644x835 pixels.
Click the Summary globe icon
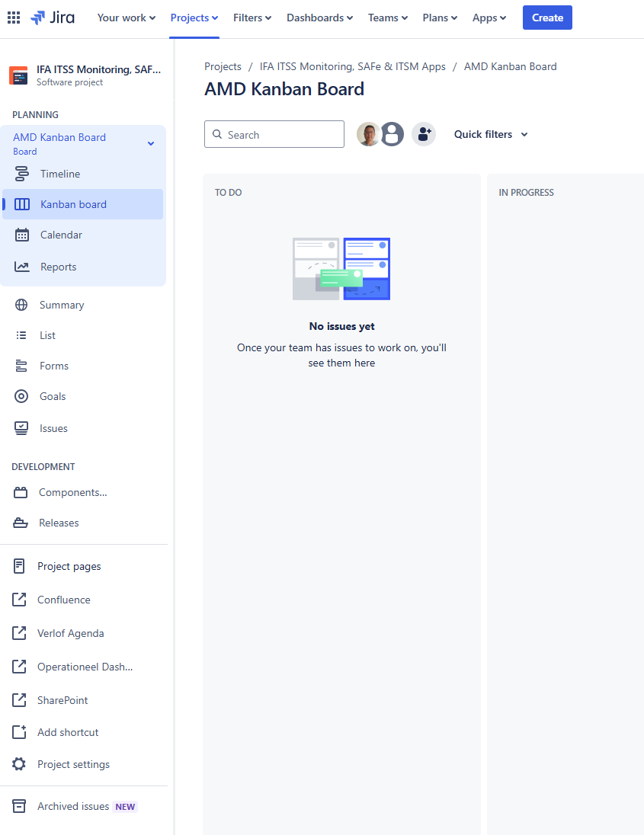coord(21,305)
